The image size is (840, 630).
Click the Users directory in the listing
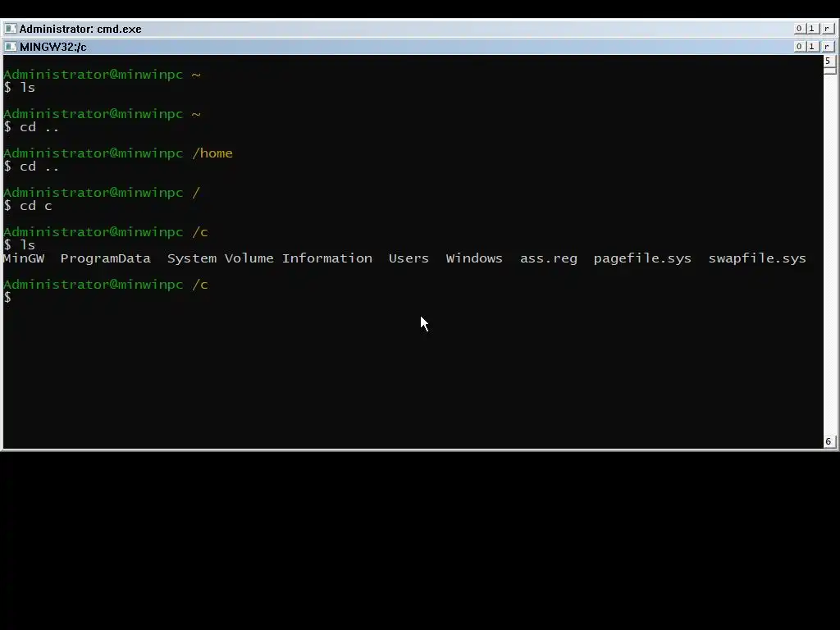[409, 258]
